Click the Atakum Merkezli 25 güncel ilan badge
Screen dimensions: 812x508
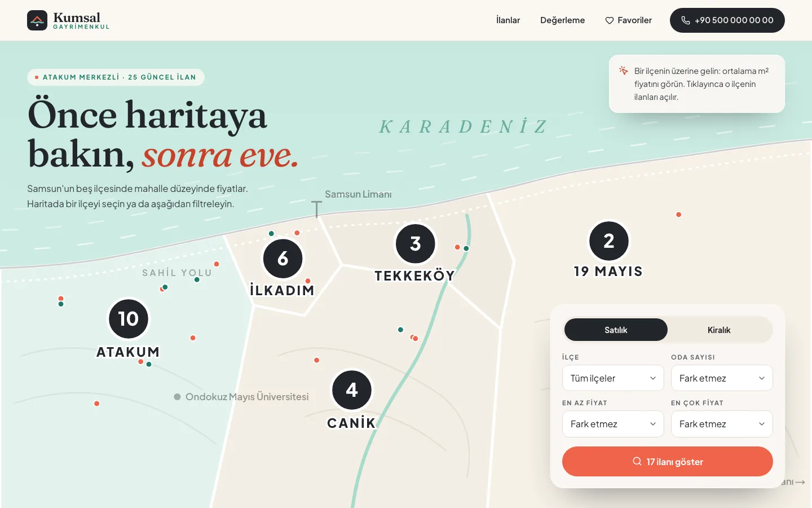click(116, 77)
